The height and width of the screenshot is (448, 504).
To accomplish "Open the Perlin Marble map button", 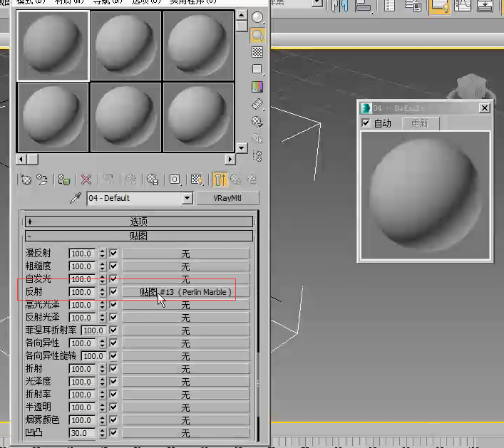I will tap(185, 292).
